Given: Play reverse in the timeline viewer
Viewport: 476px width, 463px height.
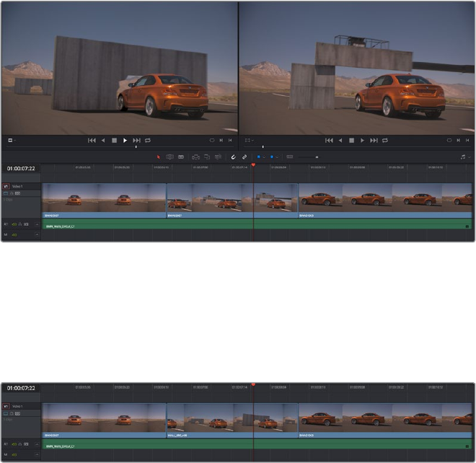Looking at the screenshot, I should point(342,140).
